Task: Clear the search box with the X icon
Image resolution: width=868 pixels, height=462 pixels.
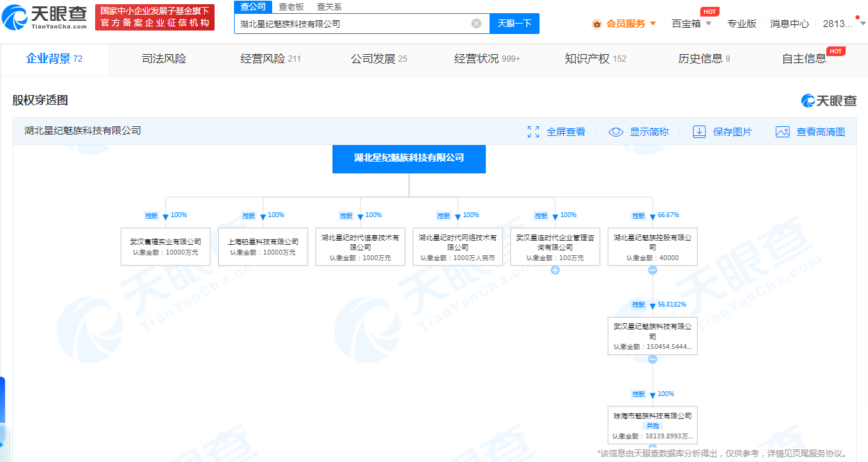Action: (476, 24)
